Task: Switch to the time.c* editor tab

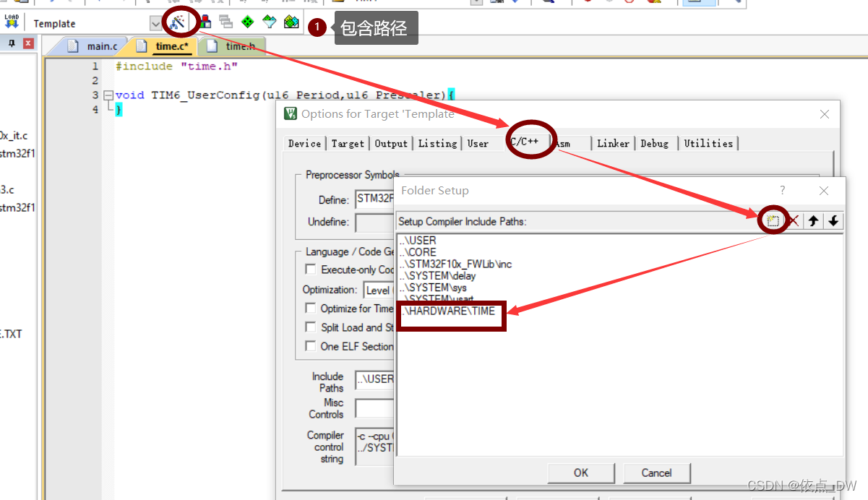Action: point(163,46)
